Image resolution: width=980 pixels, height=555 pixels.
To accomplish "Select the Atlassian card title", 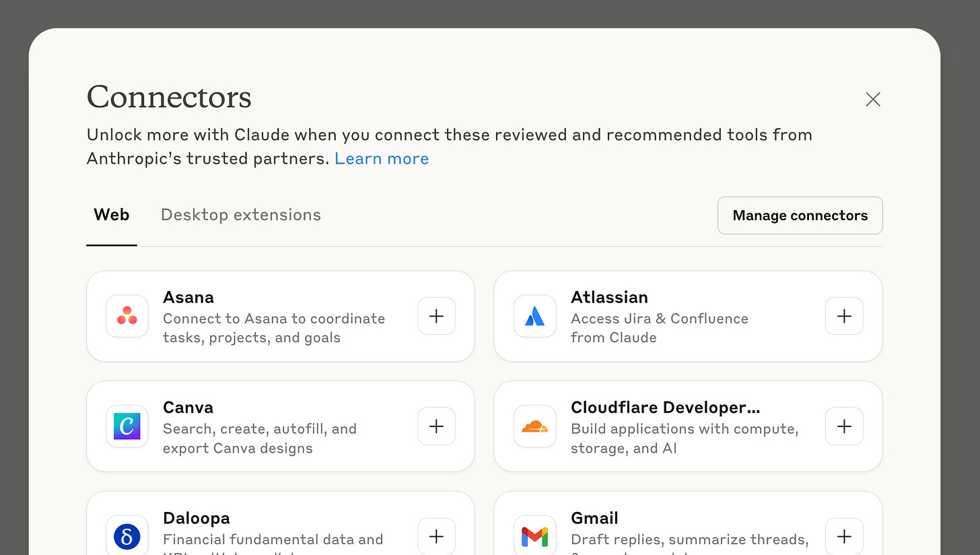I will (x=609, y=297).
